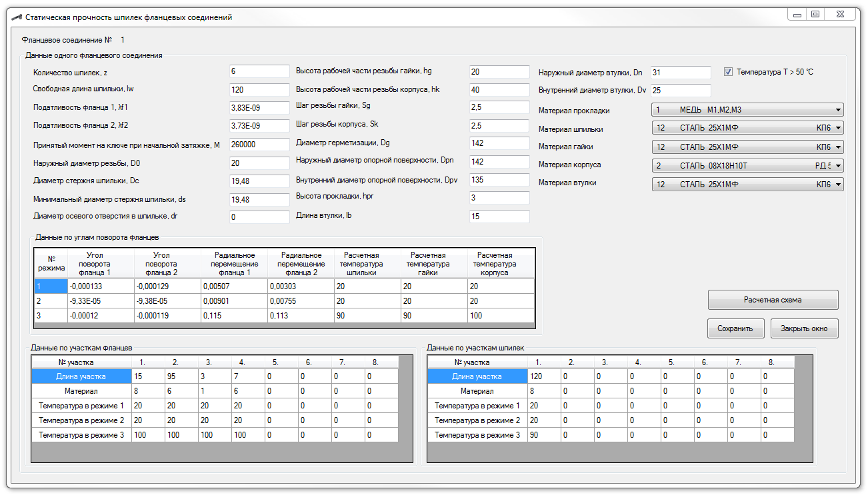Screen dimensions: 868x497
Task: Open the Материал корпуса dropdown
Action: point(747,166)
